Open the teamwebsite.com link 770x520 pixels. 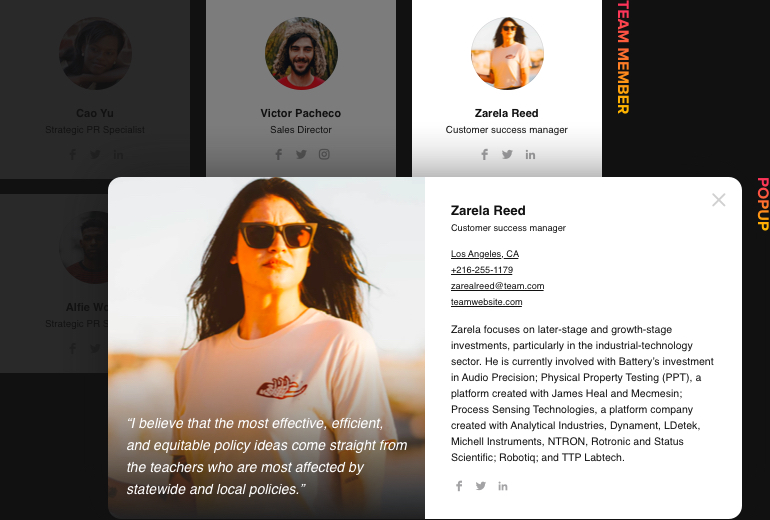coord(486,302)
